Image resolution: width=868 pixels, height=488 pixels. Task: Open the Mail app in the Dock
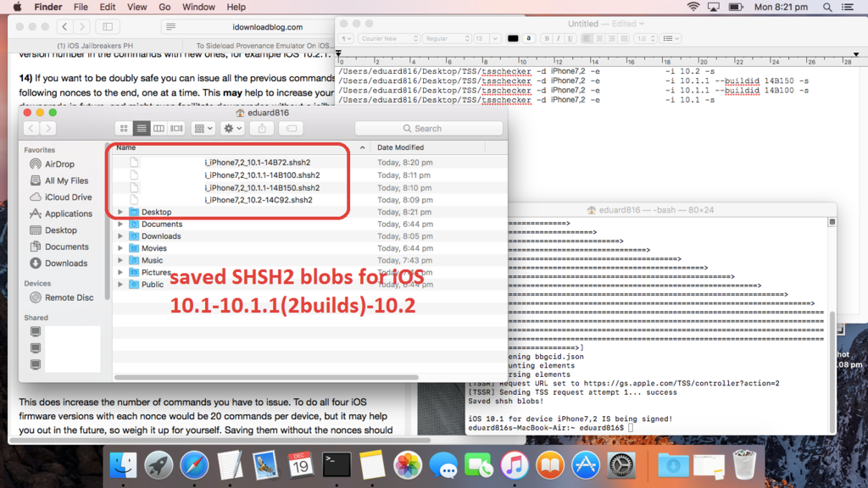(x=265, y=465)
